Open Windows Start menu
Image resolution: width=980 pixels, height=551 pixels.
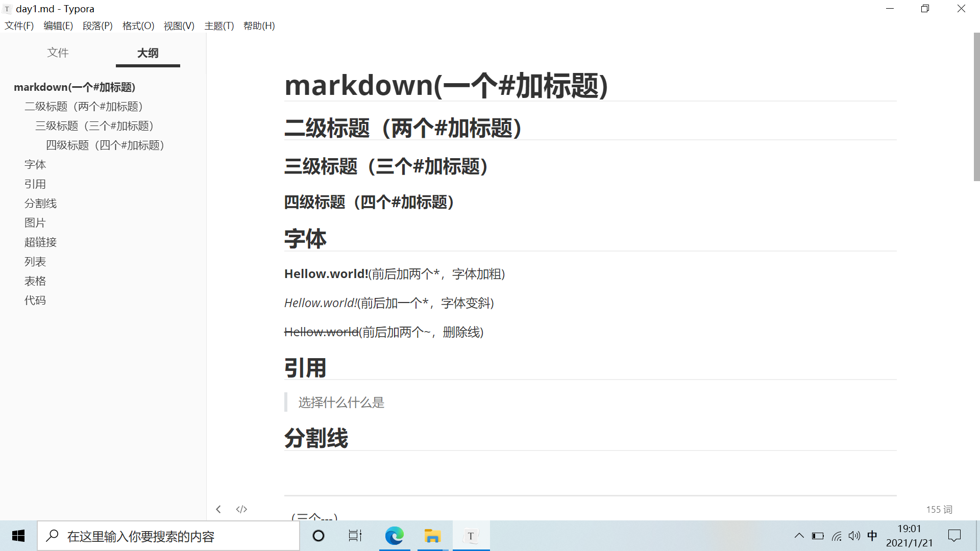click(18, 536)
